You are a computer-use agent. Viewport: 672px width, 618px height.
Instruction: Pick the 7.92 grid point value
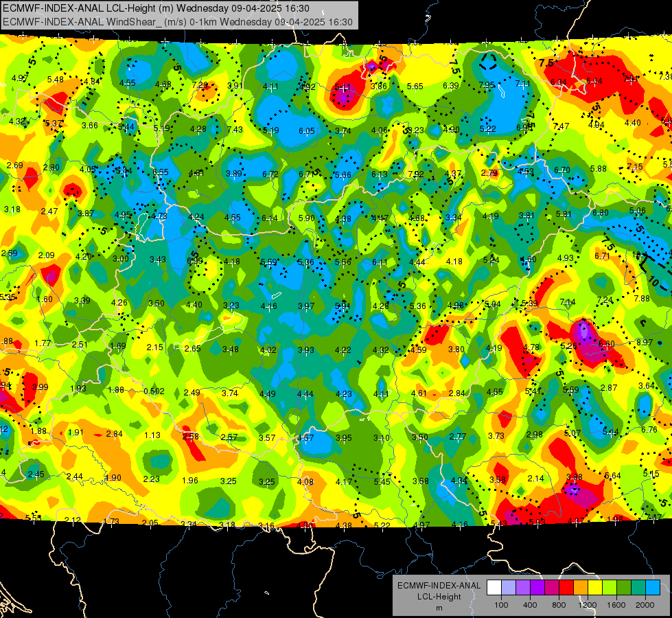click(x=416, y=174)
